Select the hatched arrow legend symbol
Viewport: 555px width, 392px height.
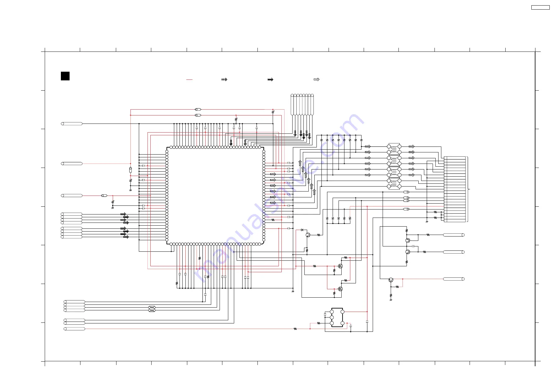point(316,79)
